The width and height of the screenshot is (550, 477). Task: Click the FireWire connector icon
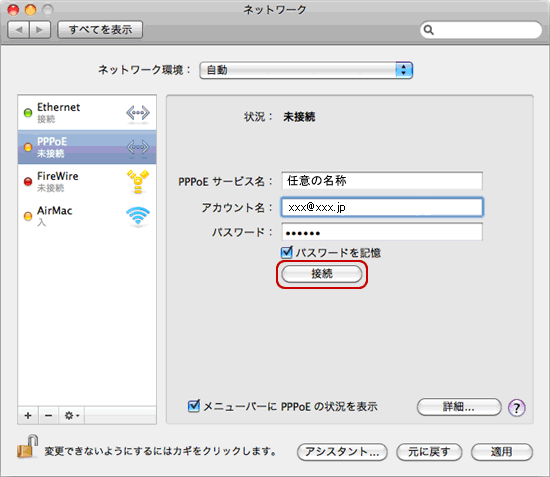click(138, 181)
